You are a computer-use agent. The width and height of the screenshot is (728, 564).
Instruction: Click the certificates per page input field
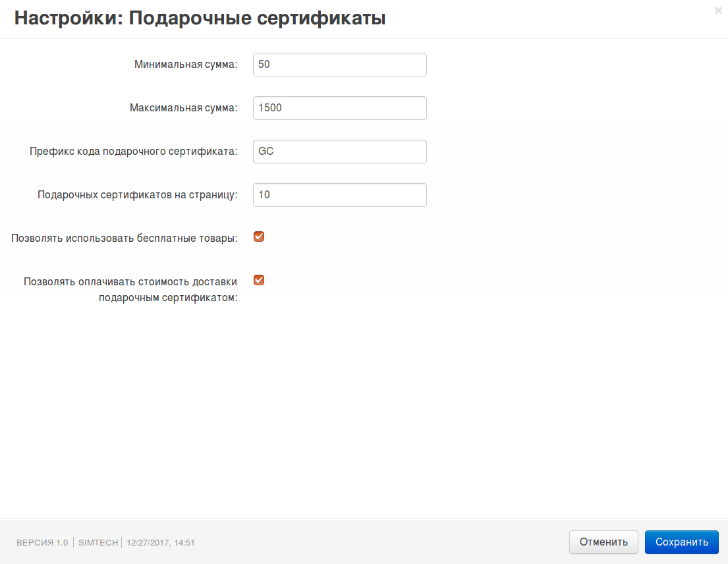point(339,195)
